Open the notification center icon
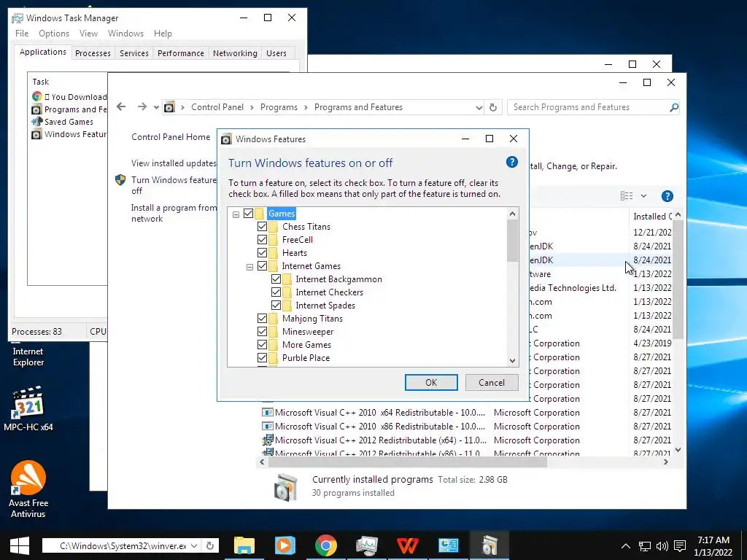Image resolution: width=747 pixels, height=560 pixels. pos(680,546)
